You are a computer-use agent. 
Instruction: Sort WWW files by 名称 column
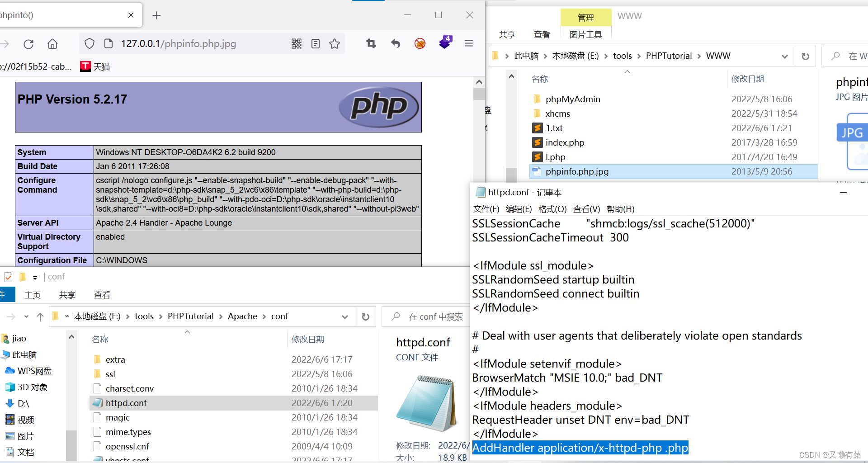click(539, 79)
